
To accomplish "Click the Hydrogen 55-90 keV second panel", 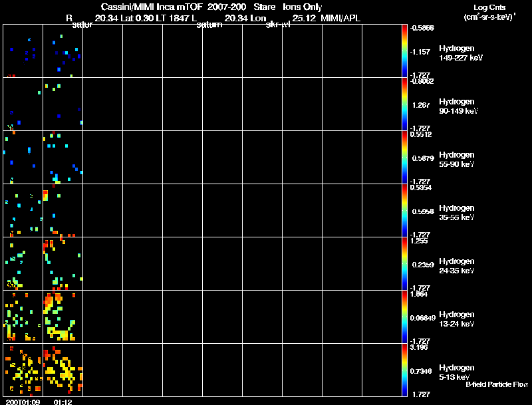I will pos(63,158).
